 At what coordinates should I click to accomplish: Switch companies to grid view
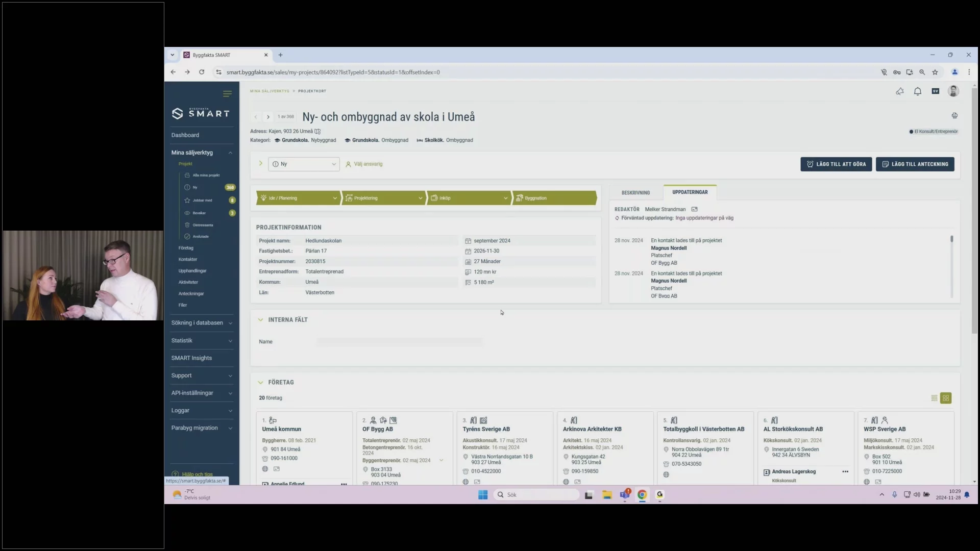[x=946, y=398]
